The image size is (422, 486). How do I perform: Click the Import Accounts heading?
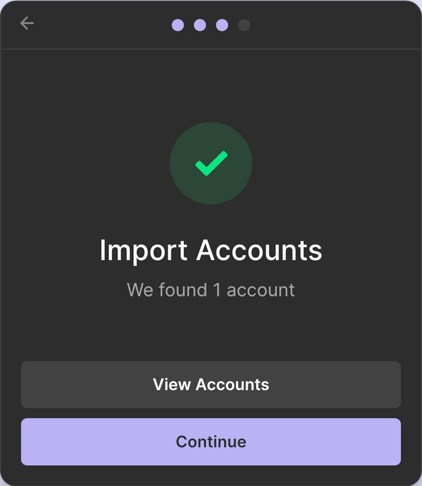(211, 250)
